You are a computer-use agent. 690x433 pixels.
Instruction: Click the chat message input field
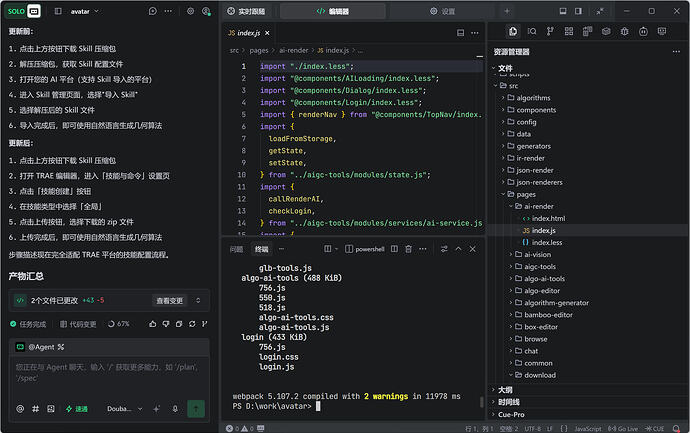coord(109,374)
